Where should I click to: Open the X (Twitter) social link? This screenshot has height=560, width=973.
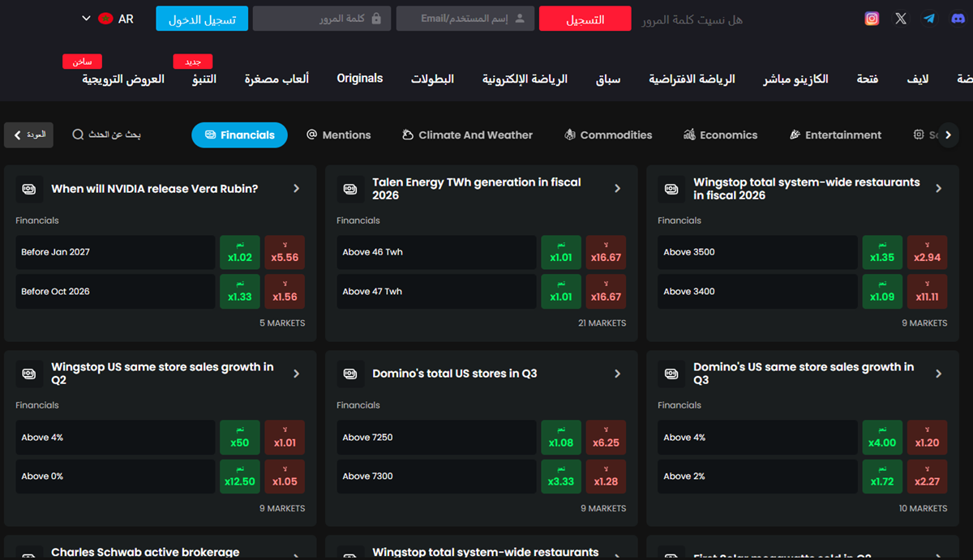pos(901,19)
